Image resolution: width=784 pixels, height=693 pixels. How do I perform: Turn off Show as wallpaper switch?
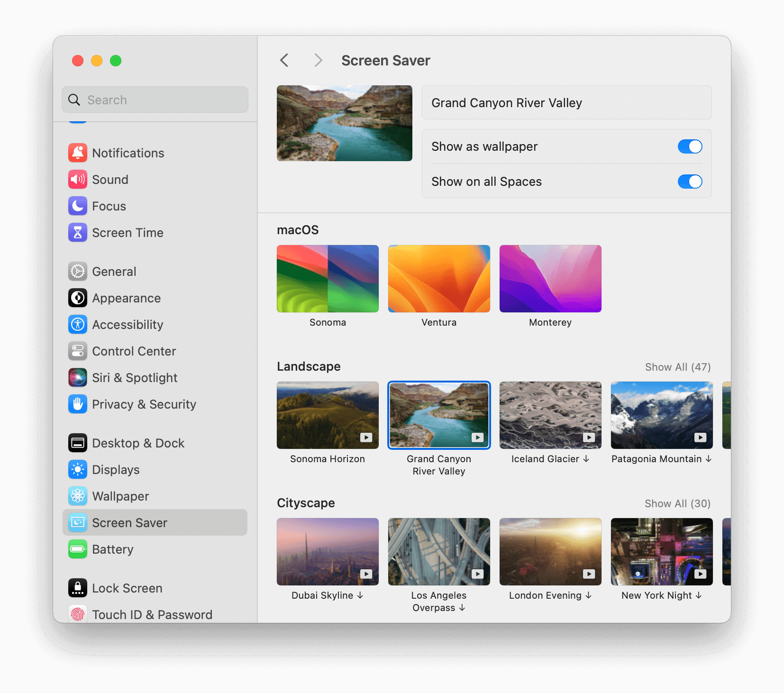(690, 146)
